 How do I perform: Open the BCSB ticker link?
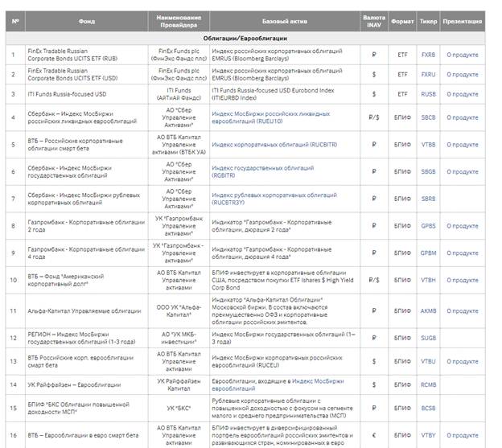point(428,408)
